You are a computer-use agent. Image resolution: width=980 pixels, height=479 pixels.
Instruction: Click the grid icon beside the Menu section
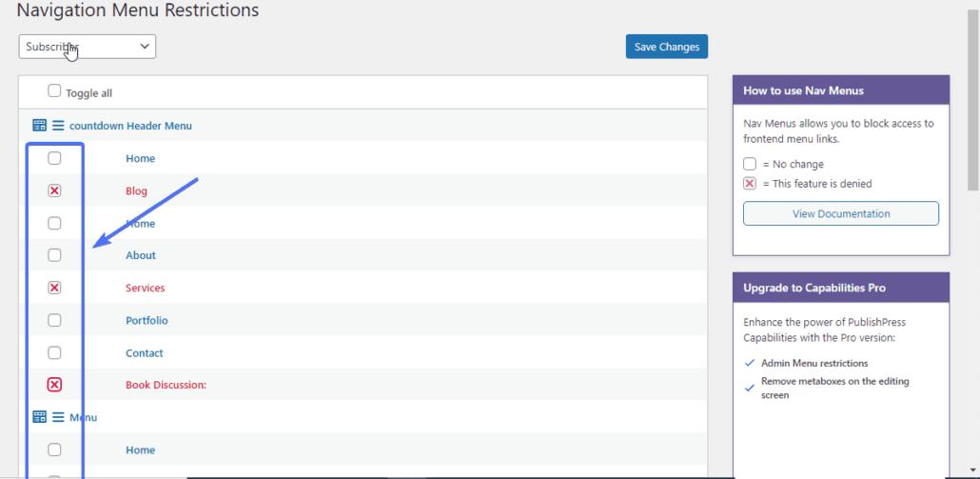pyautogui.click(x=39, y=417)
